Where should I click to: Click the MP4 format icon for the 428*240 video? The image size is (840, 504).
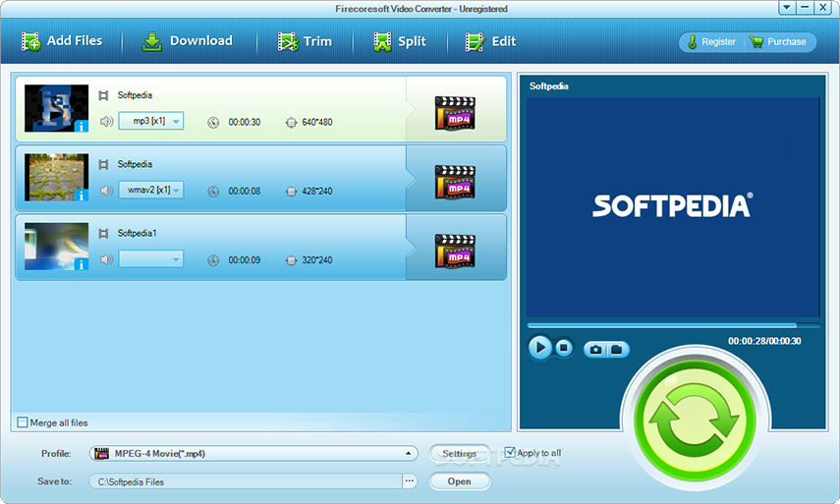click(x=455, y=182)
